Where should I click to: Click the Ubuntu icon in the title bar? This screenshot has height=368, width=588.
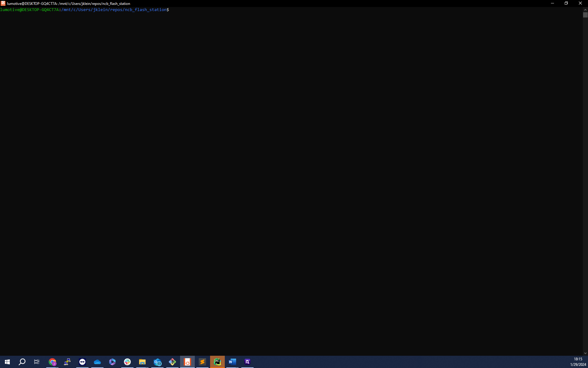(3, 3)
